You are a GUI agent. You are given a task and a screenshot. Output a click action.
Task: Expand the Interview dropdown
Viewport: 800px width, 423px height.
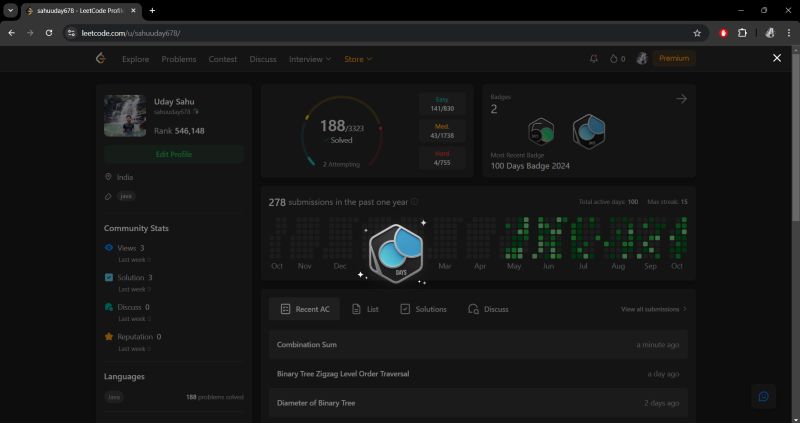[310, 59]
